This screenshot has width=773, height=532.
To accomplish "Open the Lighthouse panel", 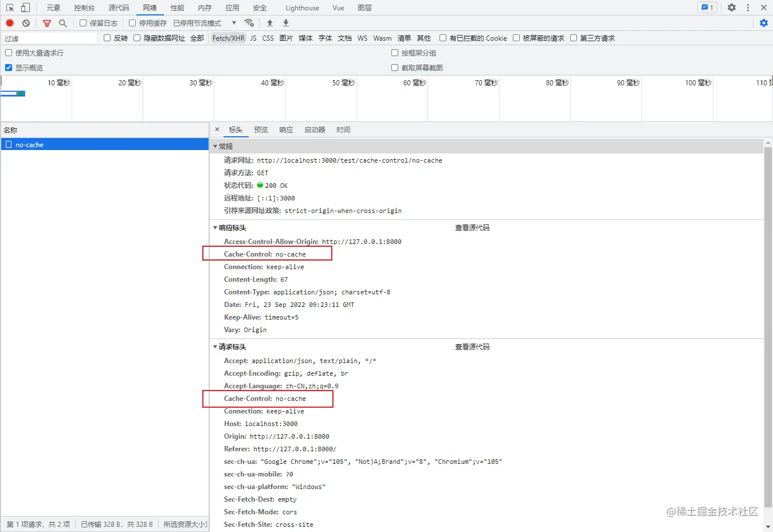I will (302, 7).
